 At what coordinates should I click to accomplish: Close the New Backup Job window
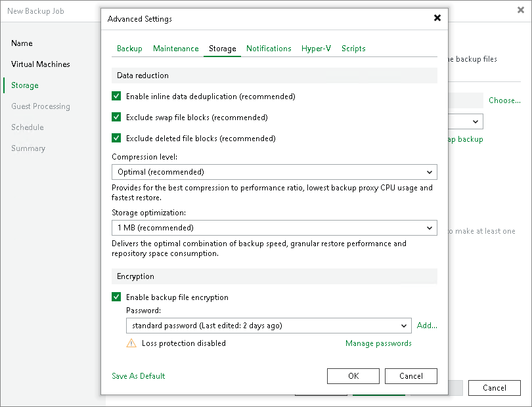(521, 11)
